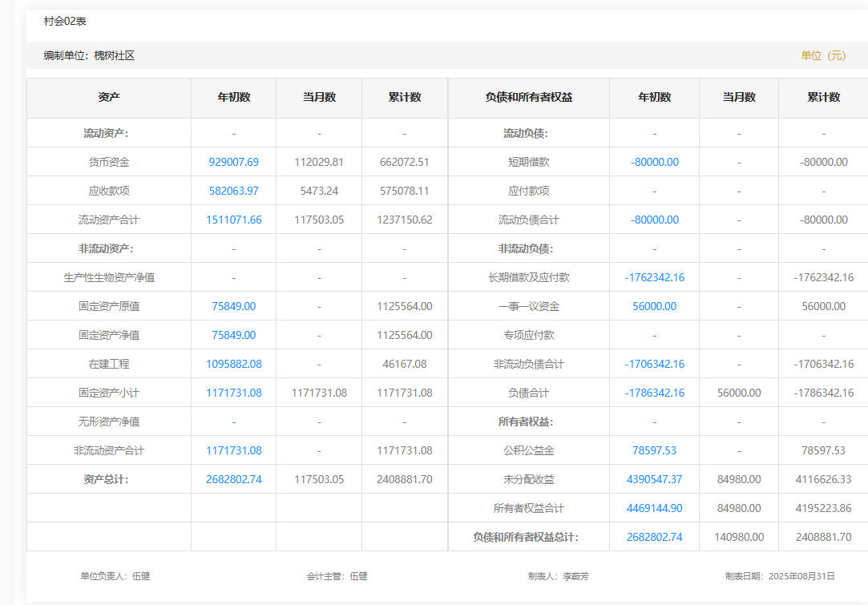This screenshot has width=868, height=605.
Task: Open the 未分配收益 value 4390547.37
Action: point(654,479)
